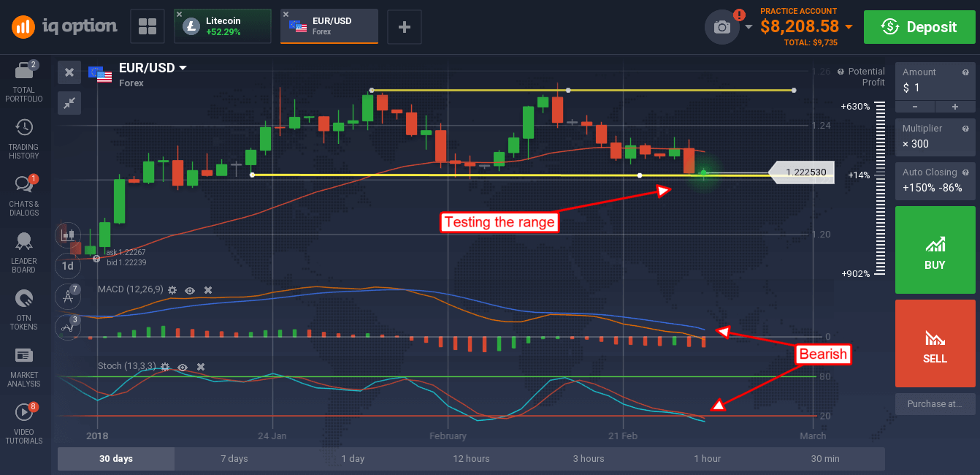This screenshot has height=475, width=980.
Task: Open Market Analysis in the sidebar
Action: click(x=24, y=367)
